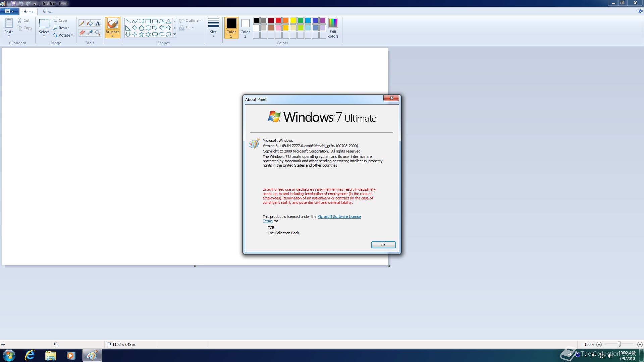Expand the Shapes gallery more arrow
The height and width of the screenshot is (362, 644).
174,34
